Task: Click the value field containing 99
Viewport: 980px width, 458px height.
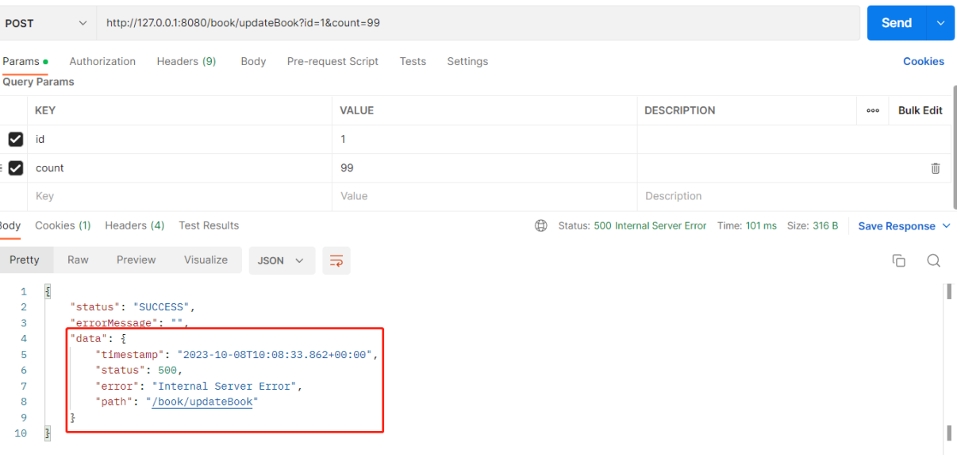Action: point(484,168)
